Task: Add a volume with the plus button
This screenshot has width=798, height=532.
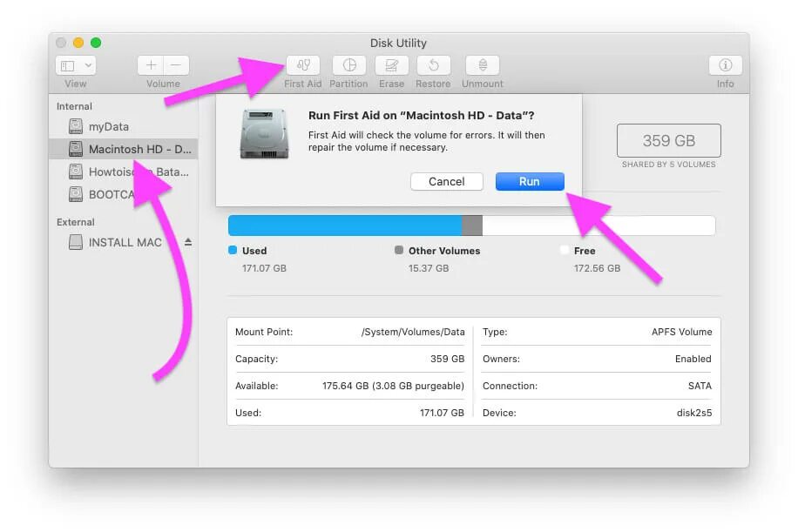Action: [x=151, y=65]
